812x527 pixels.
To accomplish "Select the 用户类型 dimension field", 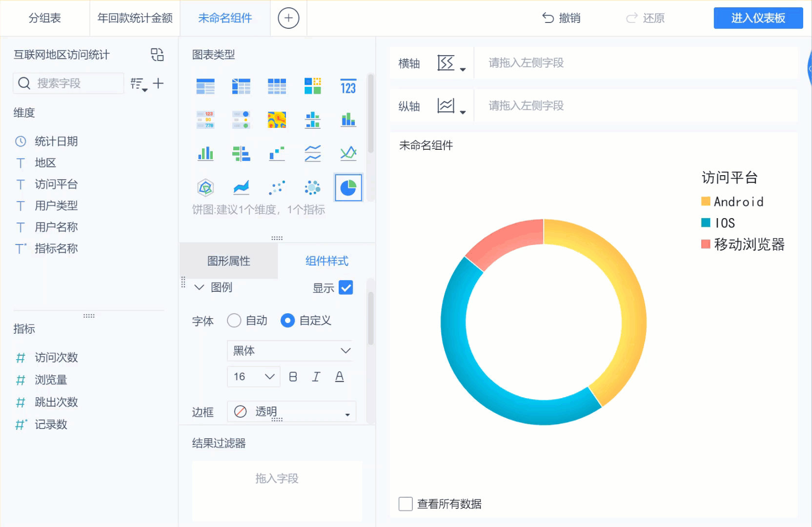I will 56,206.
